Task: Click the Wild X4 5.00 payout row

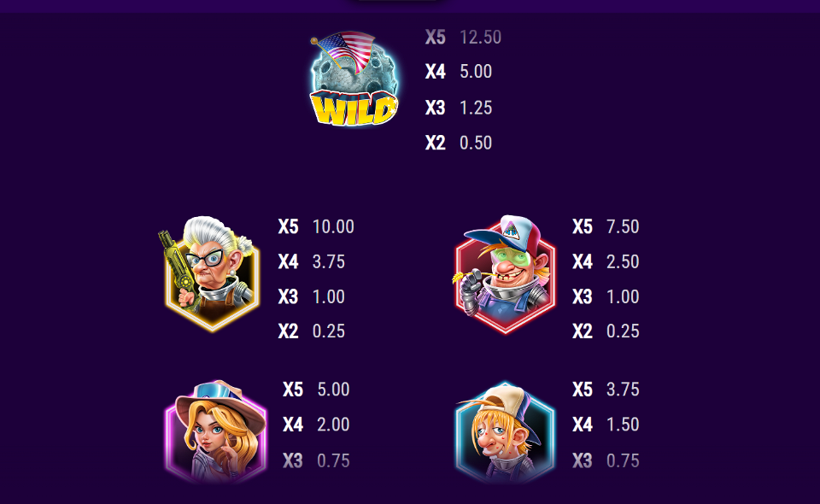Action: (x=459, y=72)
